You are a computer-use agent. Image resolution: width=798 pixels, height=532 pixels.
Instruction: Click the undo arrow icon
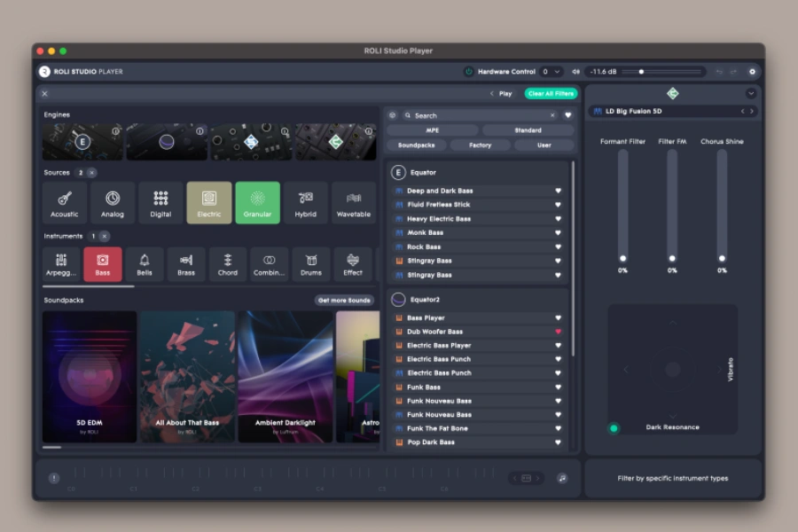pyautogui.click(x=719, y=72)
